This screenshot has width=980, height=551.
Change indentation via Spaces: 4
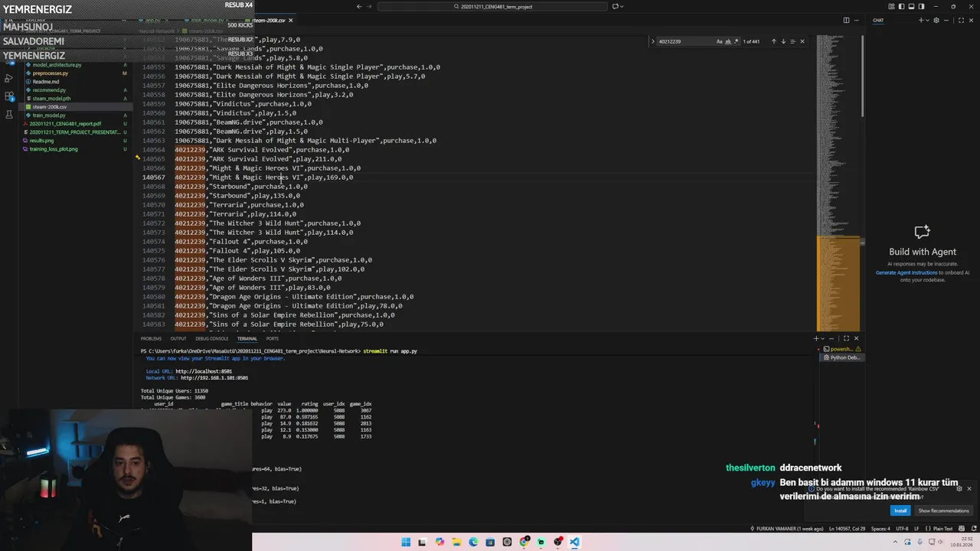[880, 529]
